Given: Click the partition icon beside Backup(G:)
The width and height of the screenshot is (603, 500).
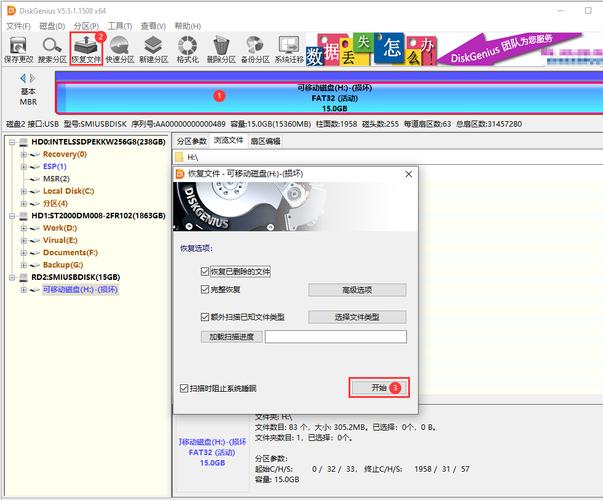Looking at the screenshot, I should (x=35, y=265).
